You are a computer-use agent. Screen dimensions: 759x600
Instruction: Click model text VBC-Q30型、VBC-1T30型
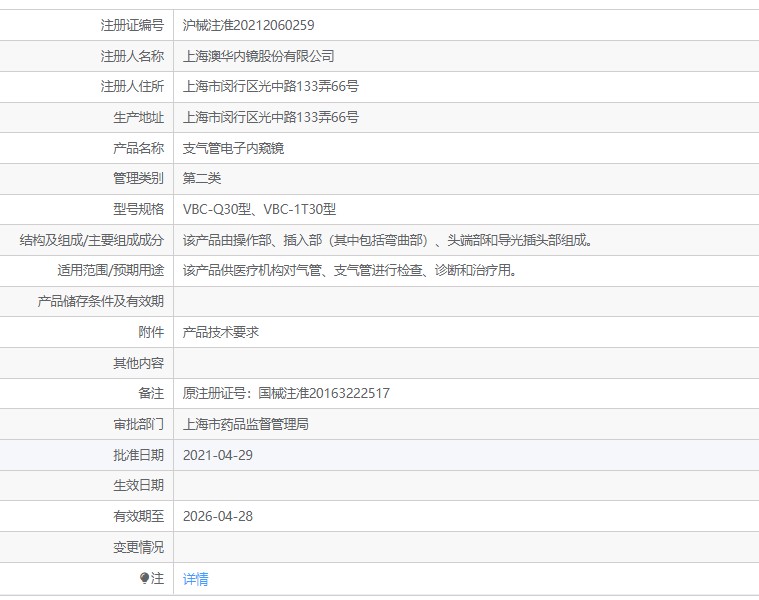coord(259,210)
